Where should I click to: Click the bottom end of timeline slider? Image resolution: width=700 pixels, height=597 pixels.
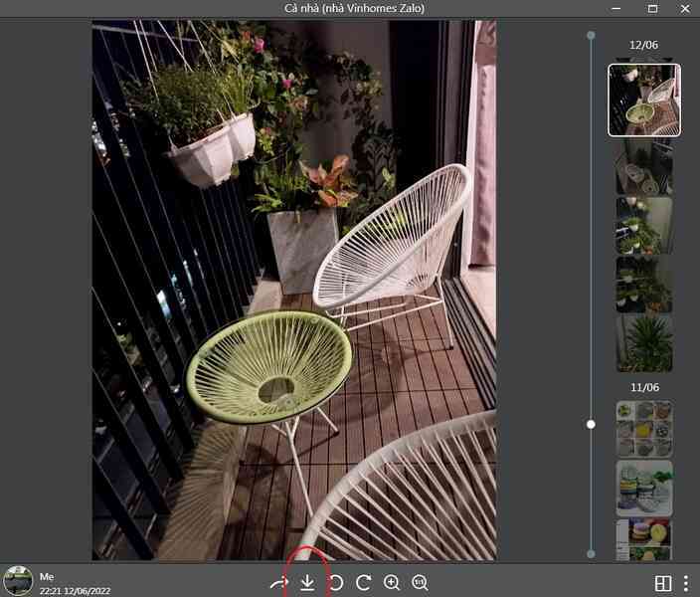click(591, 553)
